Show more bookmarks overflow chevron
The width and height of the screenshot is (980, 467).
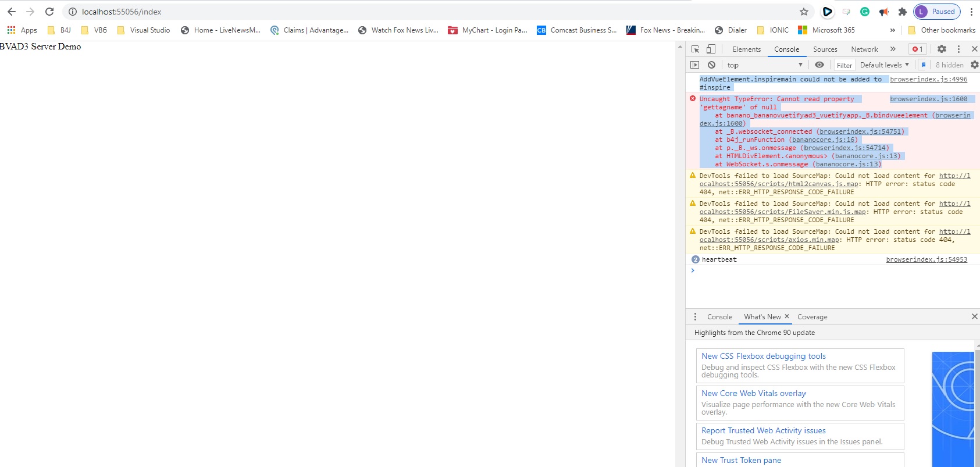tap(893, 30)
